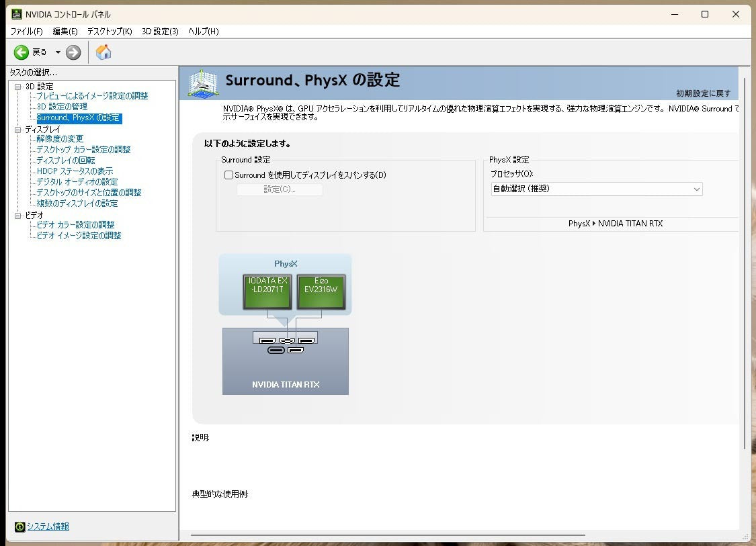Open the 編集(E) menu
The height and width of the screenshot is (546, 756).
tap(65, 32)
